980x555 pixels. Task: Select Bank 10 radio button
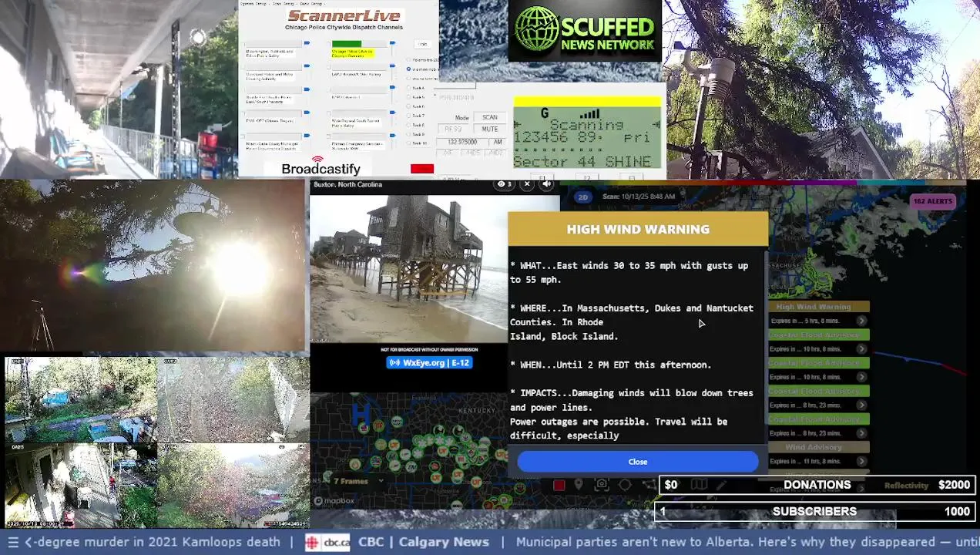pos(408,143)
